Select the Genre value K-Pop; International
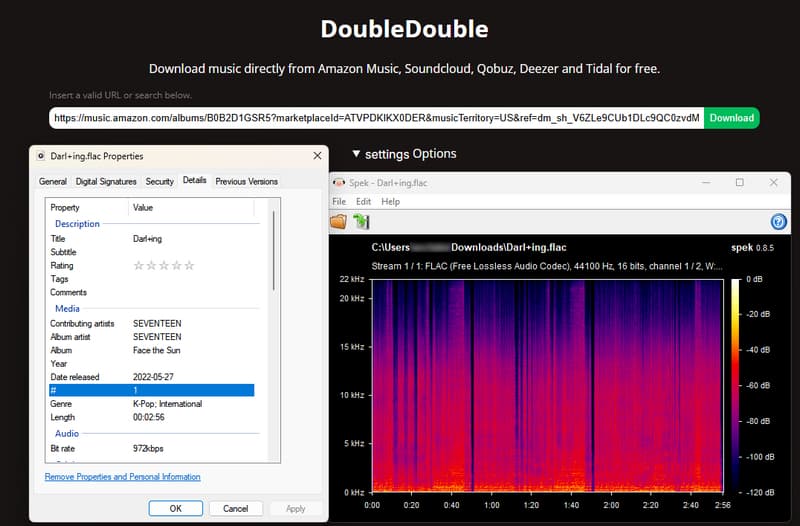 pyautogui.click(x=167, y=404)
